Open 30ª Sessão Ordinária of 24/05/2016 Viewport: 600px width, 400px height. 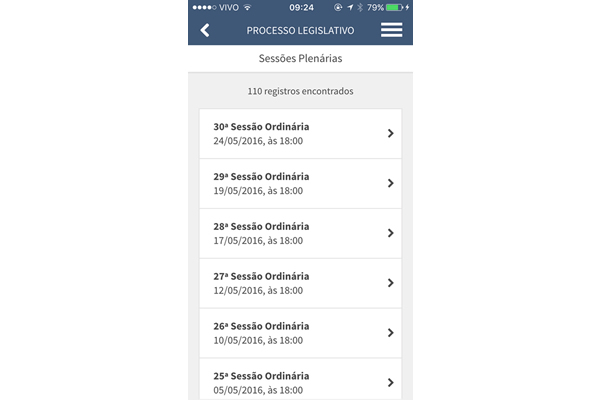point(300,134)
